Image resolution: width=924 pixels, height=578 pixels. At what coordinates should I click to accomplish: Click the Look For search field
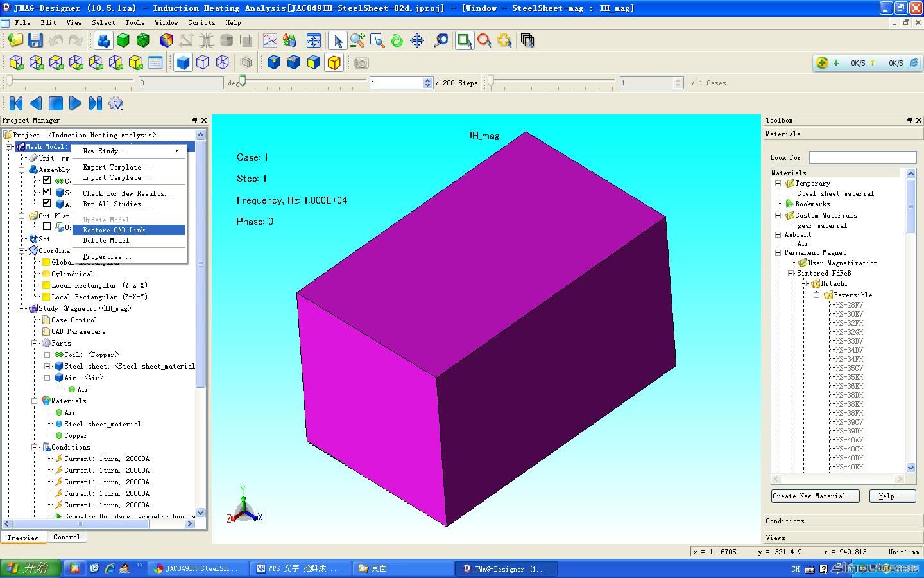862,157
